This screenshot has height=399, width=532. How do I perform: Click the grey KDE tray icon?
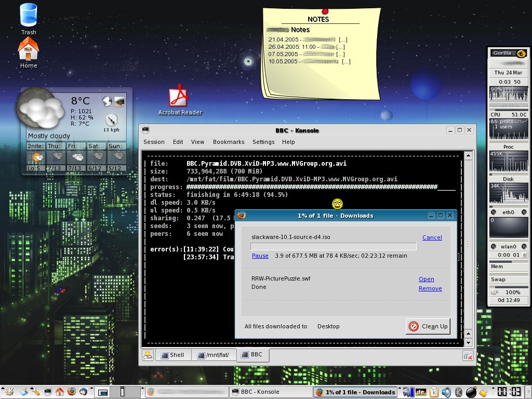459,392
